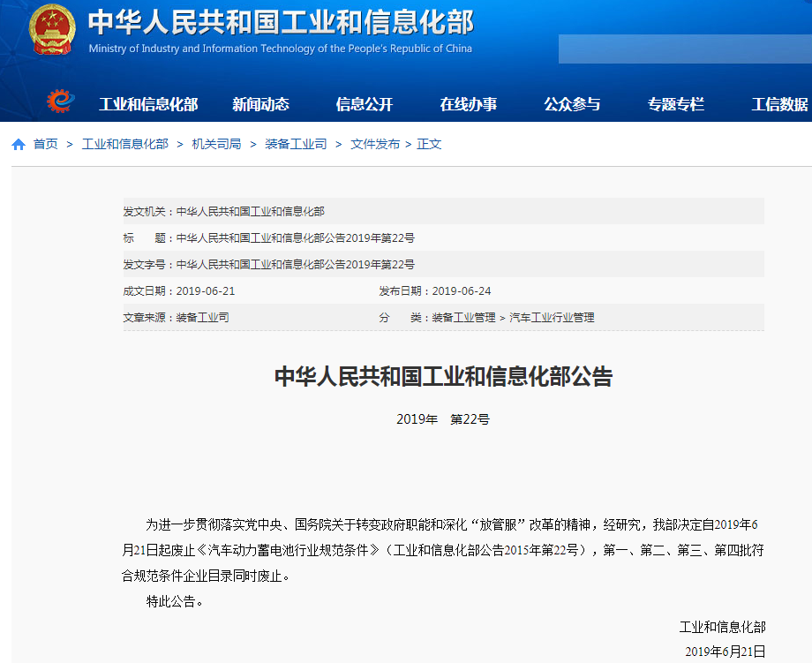This screenshot has width=812, height=663.
Task: Click the 特此公告 line
Action: tap(174, 601)
